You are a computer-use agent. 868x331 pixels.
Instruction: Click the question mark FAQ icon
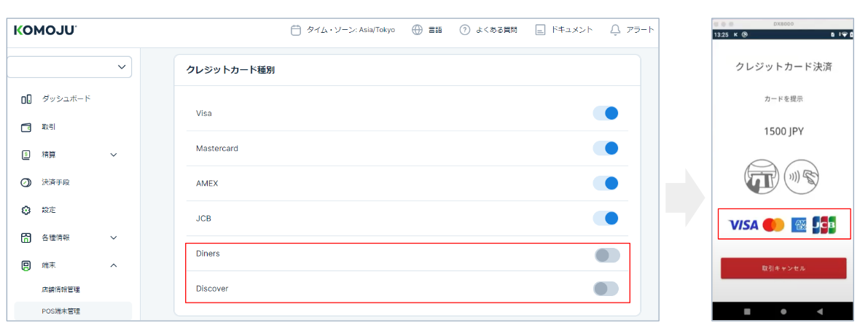(464, 30)
